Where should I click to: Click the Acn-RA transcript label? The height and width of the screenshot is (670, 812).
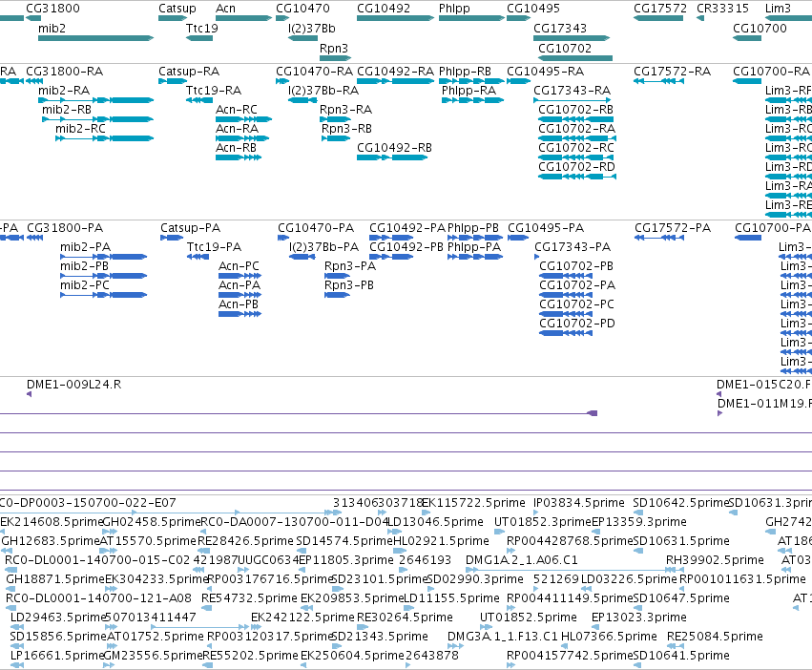click(x=238, y=129)
